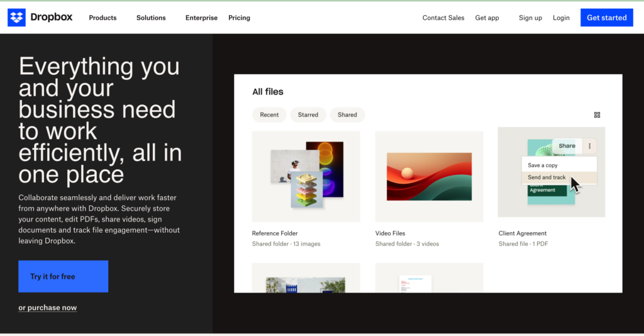Click the 'Reference Folder' name
Screen dimensions: 644x336
pos(275,233)
